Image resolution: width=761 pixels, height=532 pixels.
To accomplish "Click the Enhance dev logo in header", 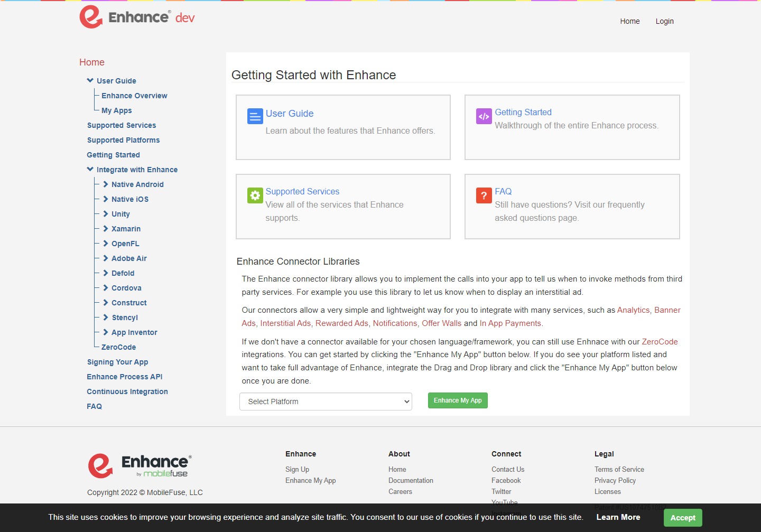I will tap(137, 17).
